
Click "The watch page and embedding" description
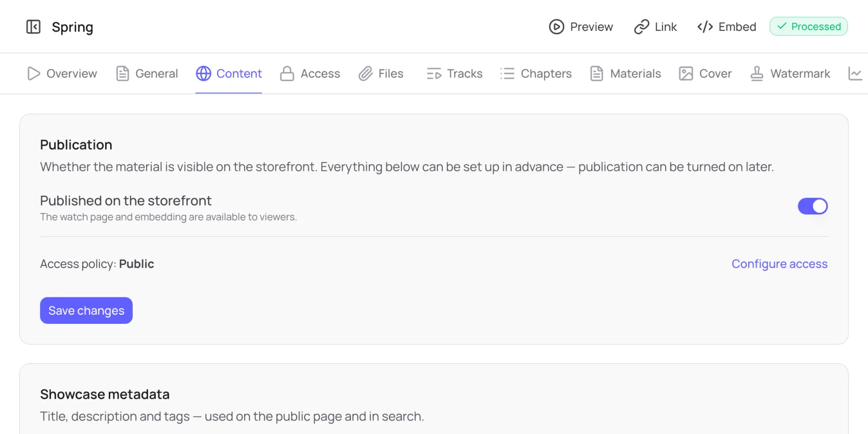(x=168, y=217)
